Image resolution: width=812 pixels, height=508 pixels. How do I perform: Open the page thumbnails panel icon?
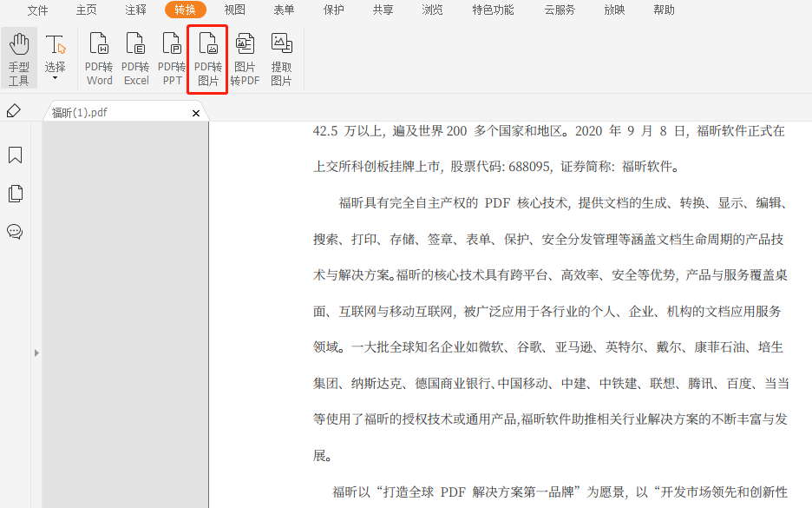(15, 194)
